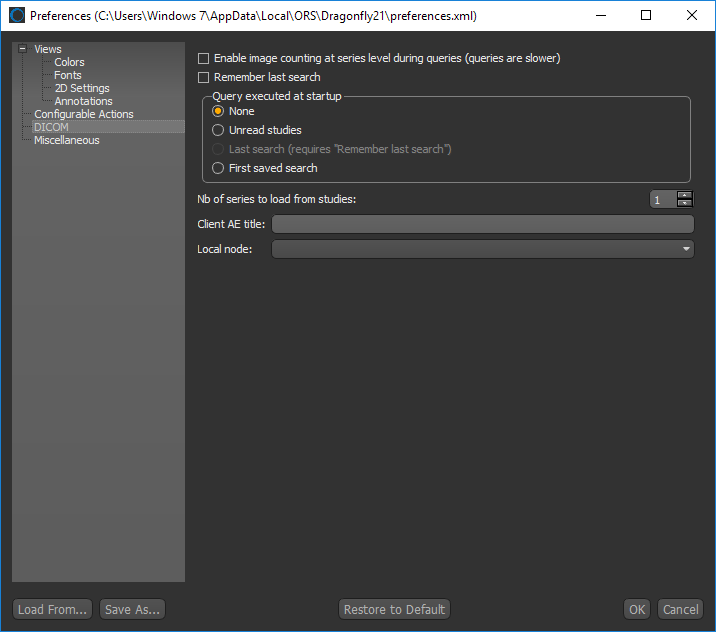This screenshot has width=716, height=632.
Task: Enable image counting at series level checkbox
Action: click(x=204, y=59)
